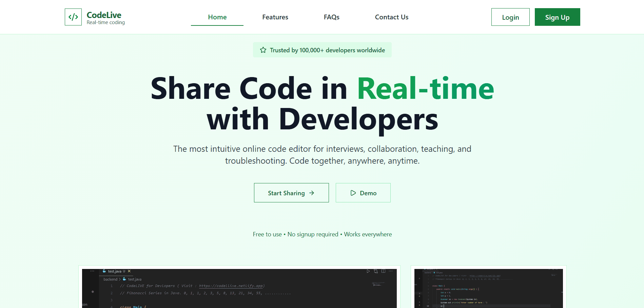The height and width of the screenshot is (308, 644).
Task: Click the Login button
Action: coord(510,17)
